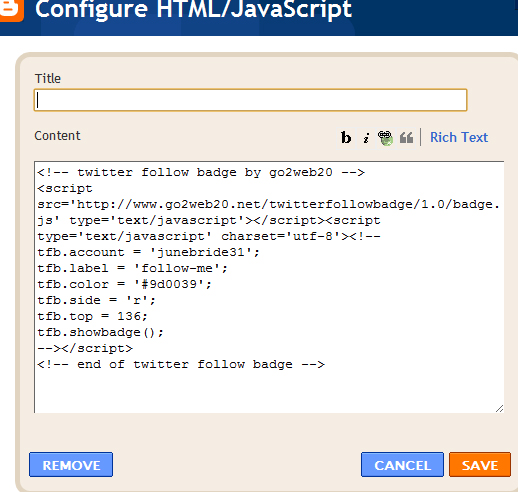The image size is (518, 492).
Task: Click the line "tfb.account = 'junebride31';"
Action: tap(148, 252)
